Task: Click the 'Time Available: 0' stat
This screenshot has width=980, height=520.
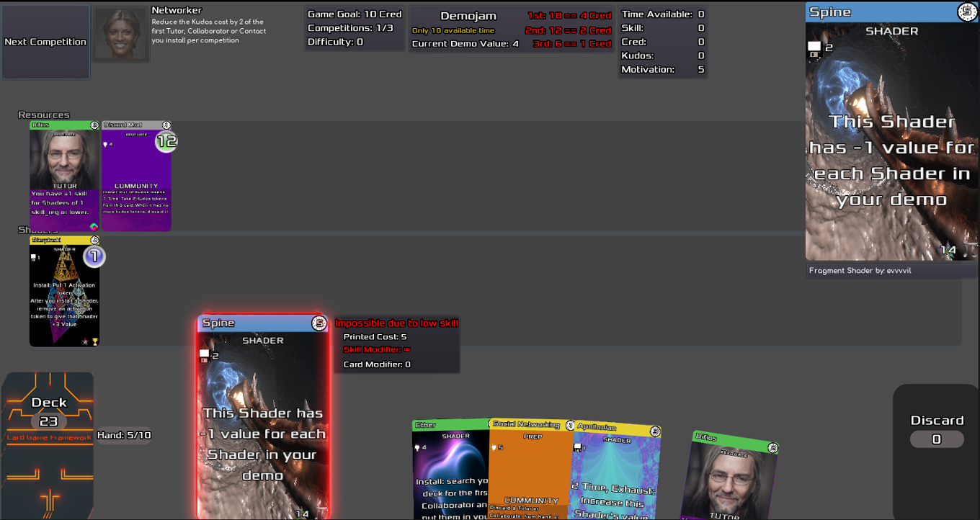Action: 663,14
